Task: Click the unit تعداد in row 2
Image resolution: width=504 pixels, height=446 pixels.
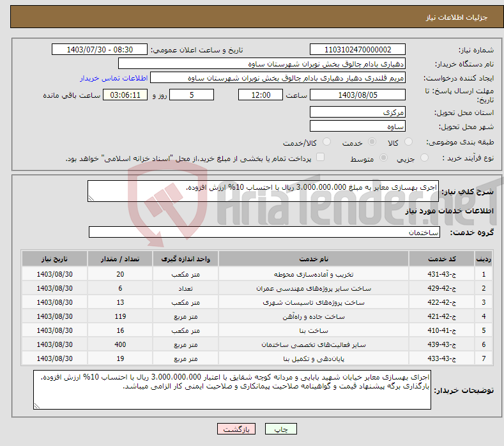Action: click(x=185, y=288)
